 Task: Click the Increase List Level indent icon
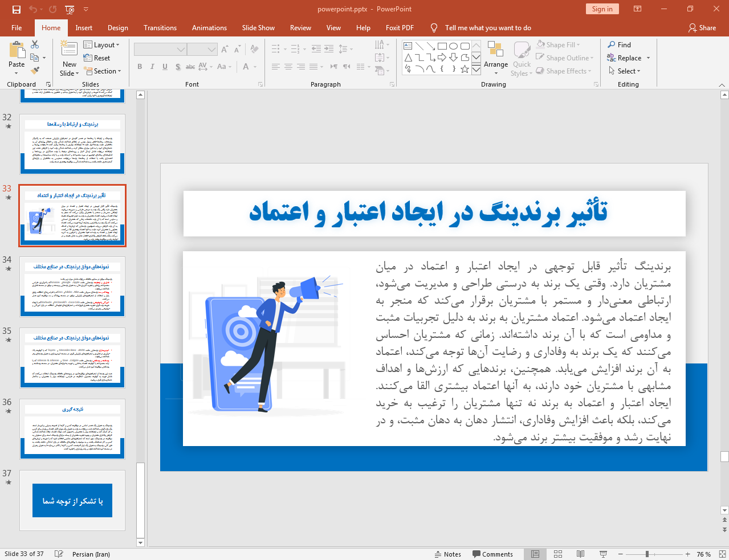tap(329, 49)
